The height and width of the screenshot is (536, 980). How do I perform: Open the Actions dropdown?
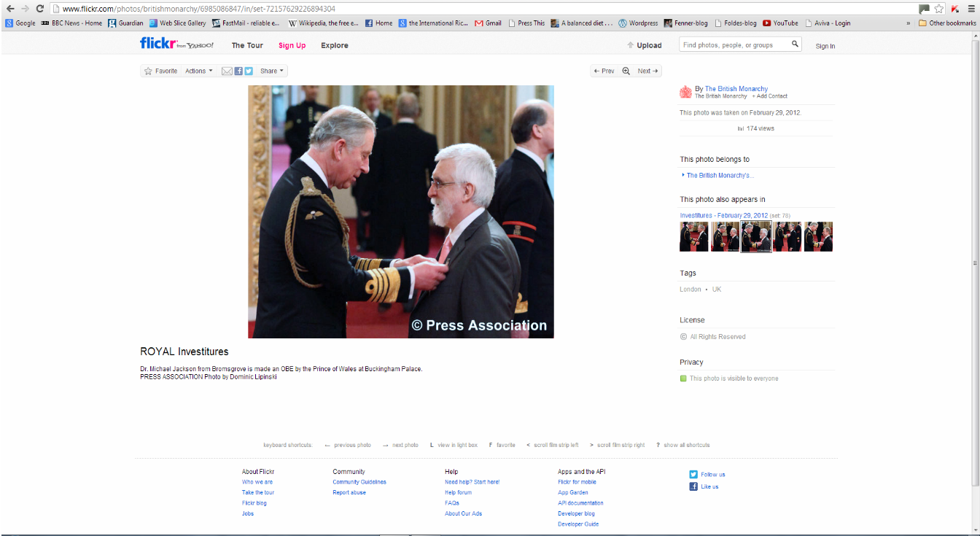tap(198, 71)
